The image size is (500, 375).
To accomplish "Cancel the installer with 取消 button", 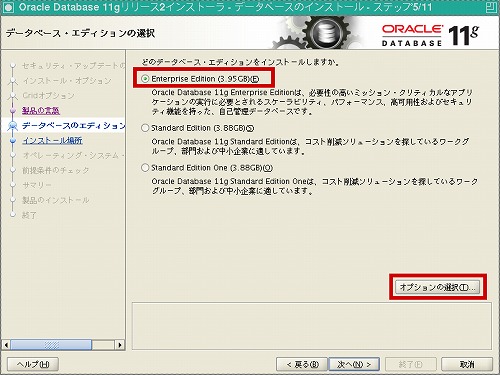I will [x=467, y=364].
